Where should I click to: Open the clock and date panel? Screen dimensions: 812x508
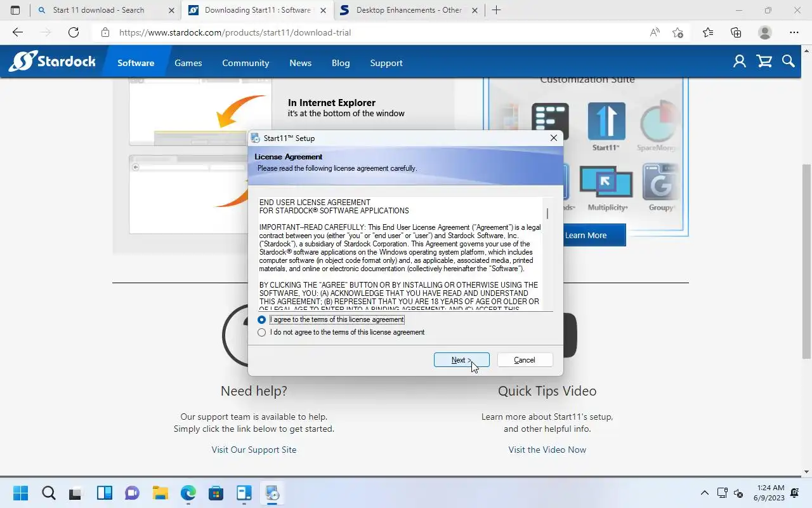tap(769, 493)
